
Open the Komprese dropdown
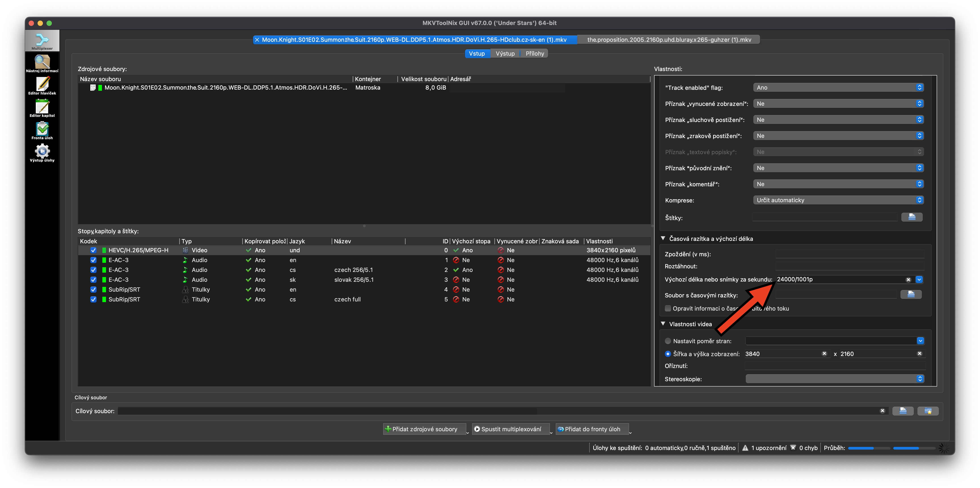point(838,200)
